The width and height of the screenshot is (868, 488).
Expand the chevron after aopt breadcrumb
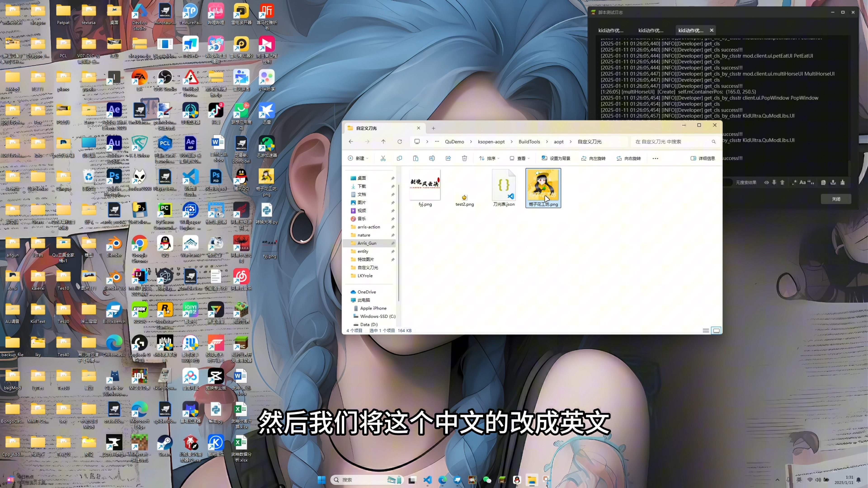(x=571, y=142)
